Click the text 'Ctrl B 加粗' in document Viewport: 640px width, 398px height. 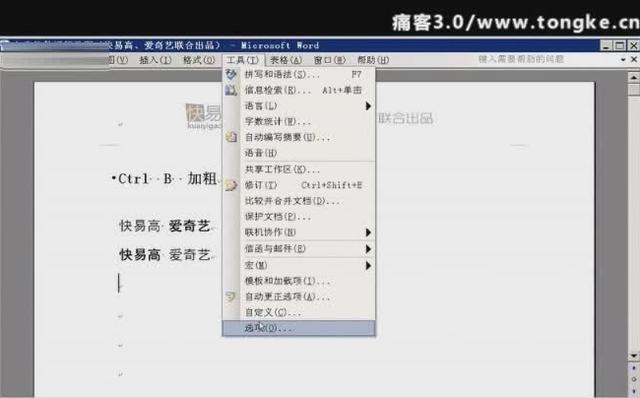[x=167, y=179]
